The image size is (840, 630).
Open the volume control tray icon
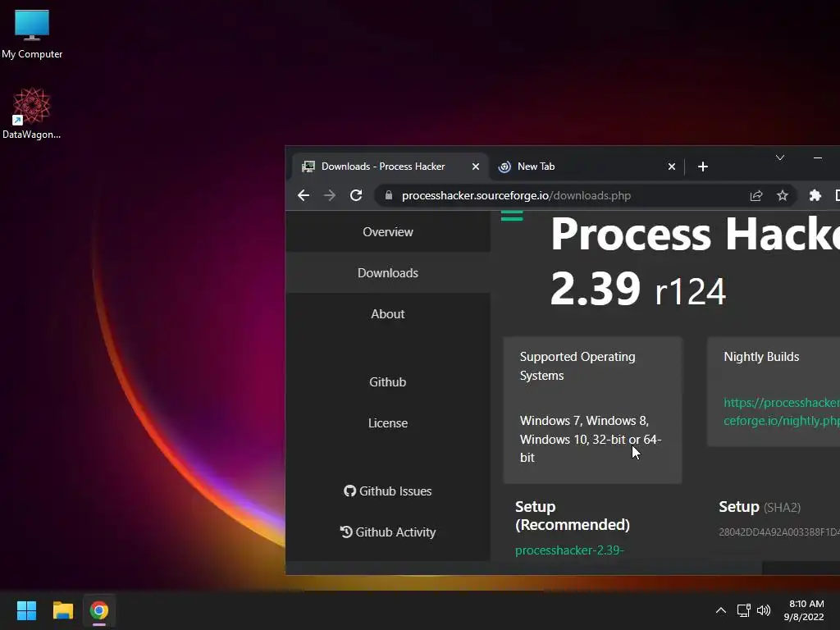764,610
